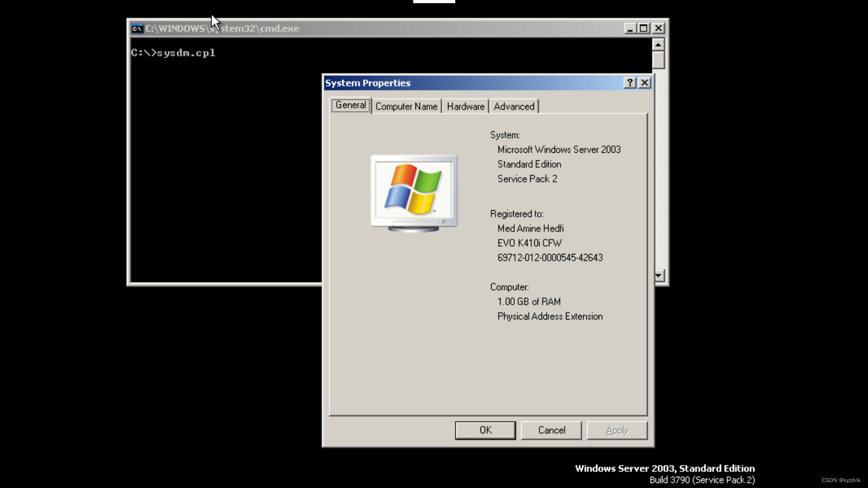Click the close icon on cmd.exe window
Viewport: 868px width, 488px height.
pyautogui.click(x=658, y=28)
